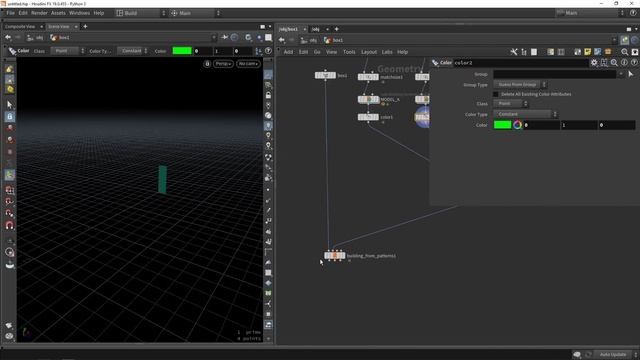The image size is (640, 360).
Task: Select the arrow Select tool in viewport toolbar
Action: pyautogui.click(x=10, y=104)
